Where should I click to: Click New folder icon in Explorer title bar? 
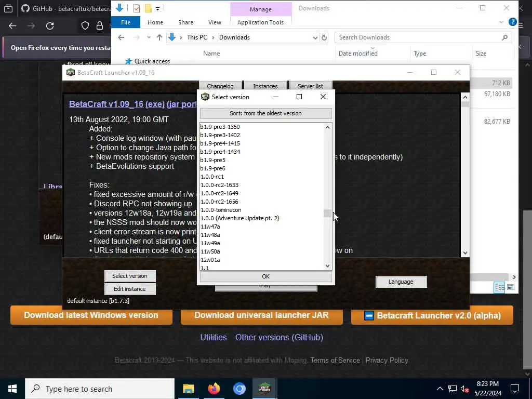148,8
